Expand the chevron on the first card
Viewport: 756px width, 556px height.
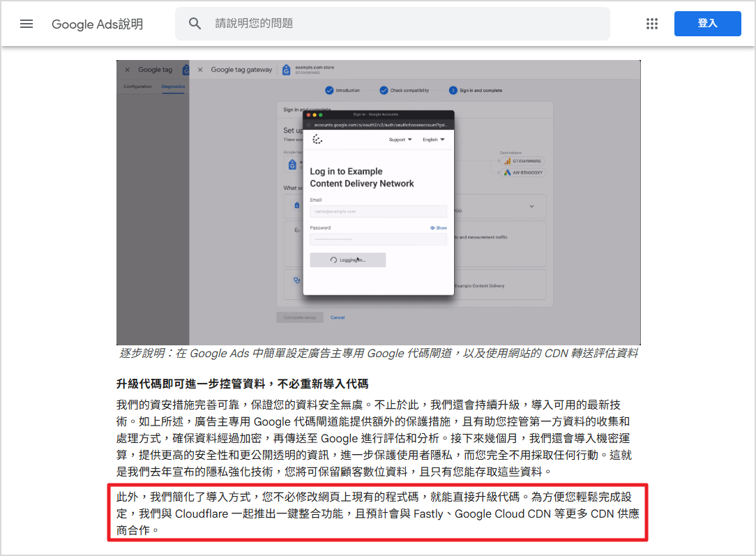coord(532,206)
